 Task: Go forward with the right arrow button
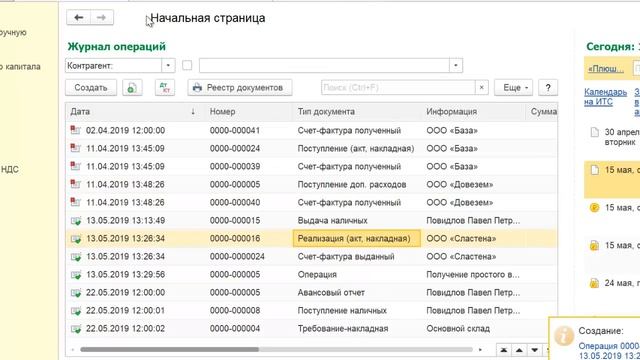pyautogui.click(x=102, y=18)
